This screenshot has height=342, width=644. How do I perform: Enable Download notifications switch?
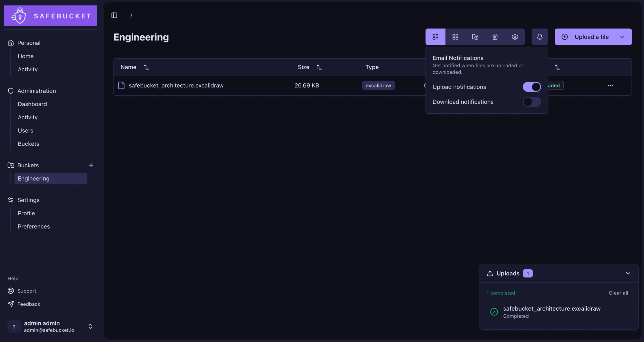tap(532, 102)
